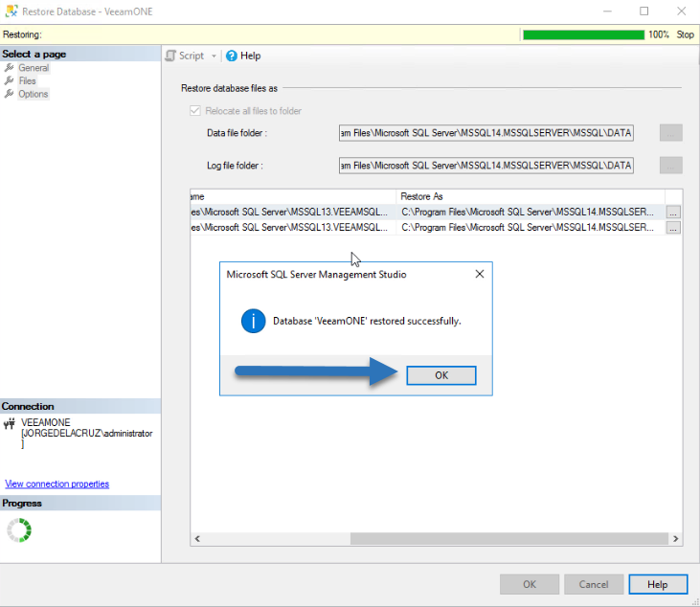
Task: Close the Restore Database window
Action: [x=681, y=11]
